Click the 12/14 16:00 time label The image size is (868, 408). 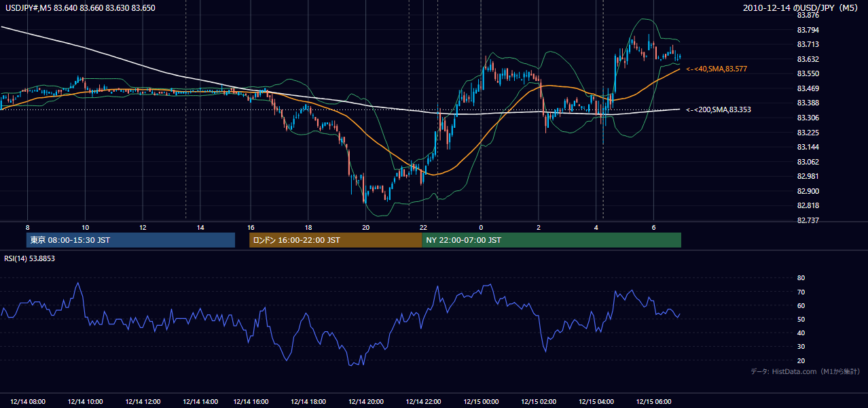[251, 402]
